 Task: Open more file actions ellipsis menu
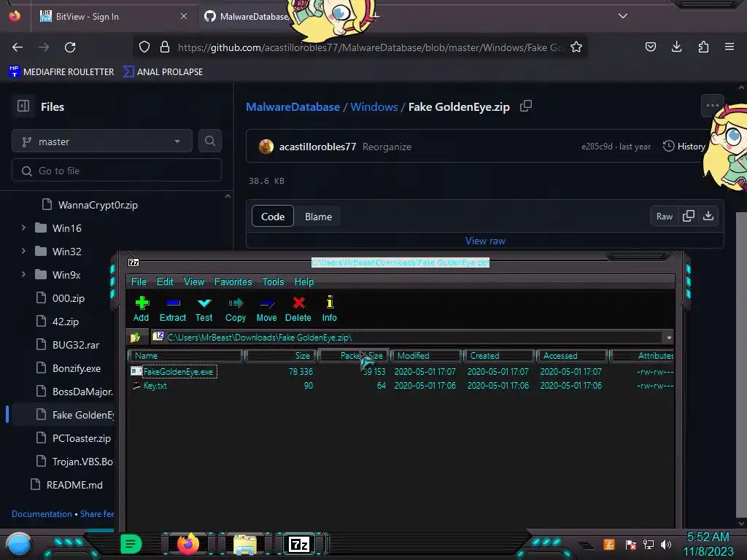712,106
